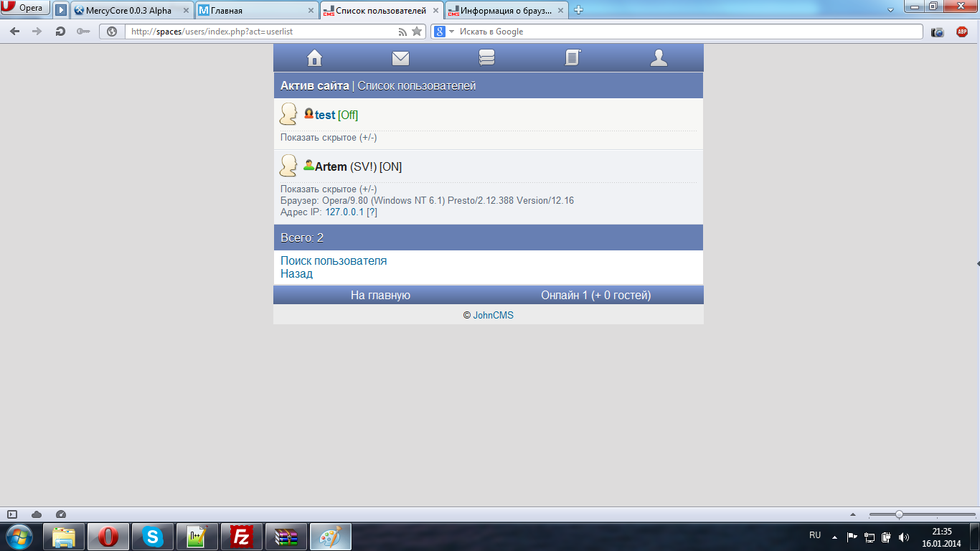The height and width of the screenshot is (551, 980).
Task: Click the Назад link
Action: (296, 274)
